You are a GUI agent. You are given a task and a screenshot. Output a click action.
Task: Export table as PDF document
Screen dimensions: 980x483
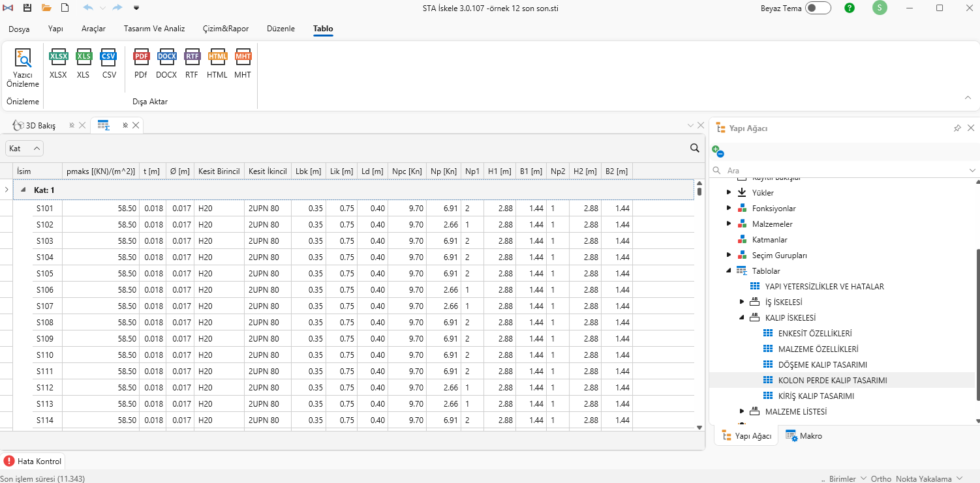click(141, 64)
